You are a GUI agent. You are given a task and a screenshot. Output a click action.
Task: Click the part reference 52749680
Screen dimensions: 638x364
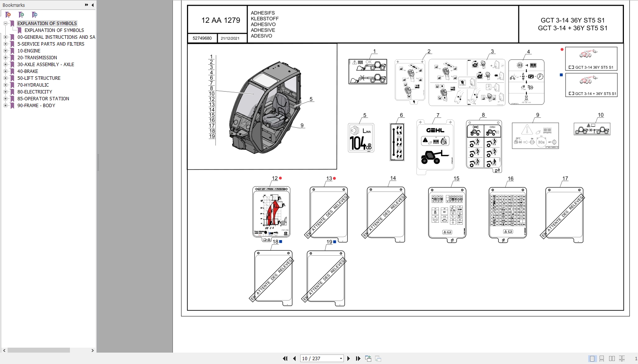[x=202, y=38]
